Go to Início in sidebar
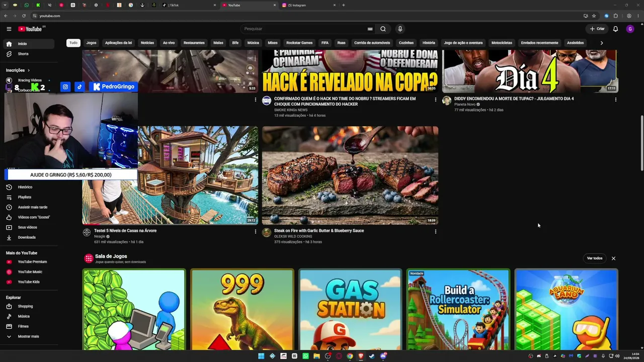The image size is (644, 362). pos(28,44)
